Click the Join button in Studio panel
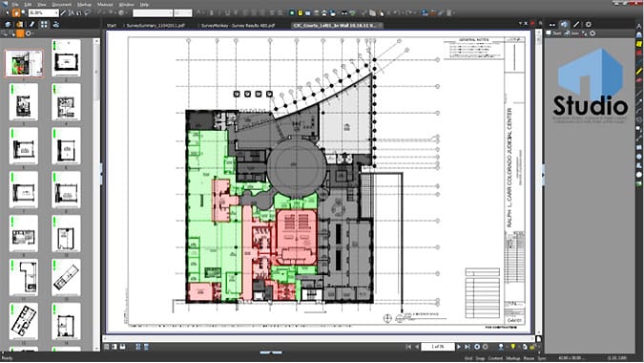 (572, 33)
